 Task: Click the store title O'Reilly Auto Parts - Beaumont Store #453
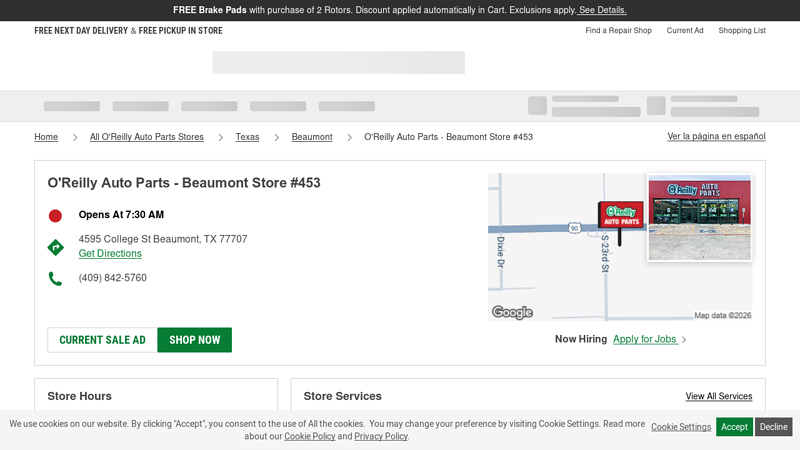(x=184, y=183)
